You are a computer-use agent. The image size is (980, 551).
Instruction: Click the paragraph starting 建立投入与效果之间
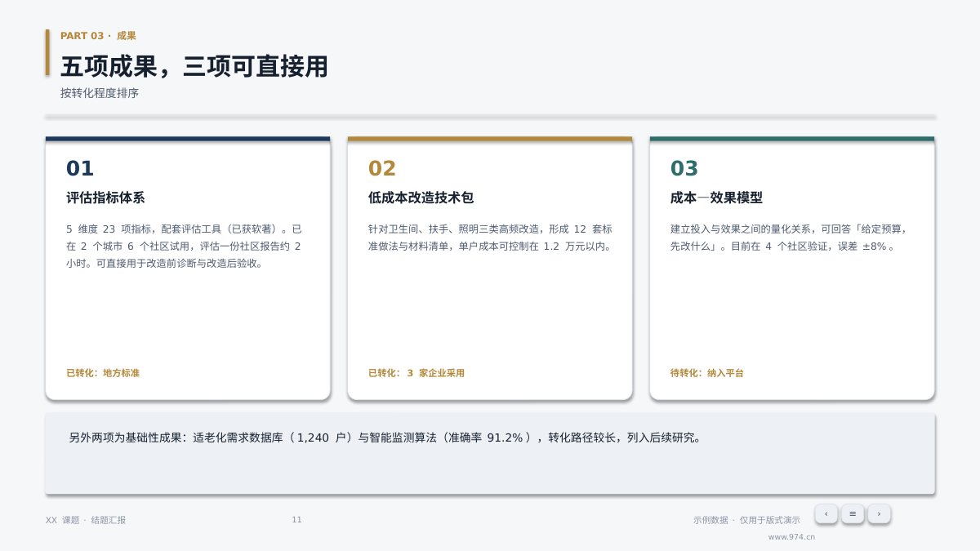789,238
